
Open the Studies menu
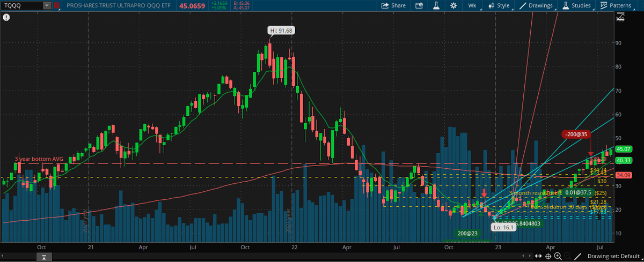click(x=577, y=5)
